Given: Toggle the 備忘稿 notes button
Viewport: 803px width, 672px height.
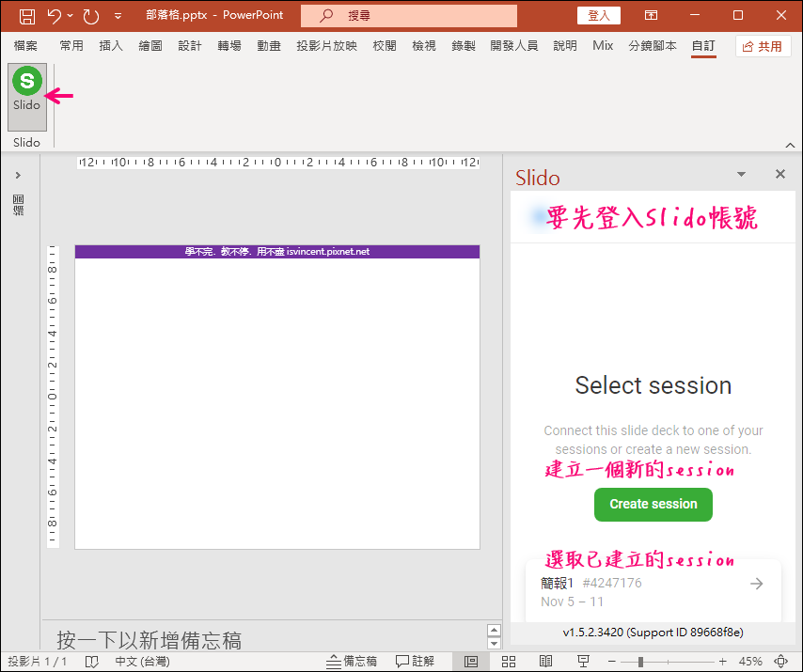Looking at the screenshot, I should (352, 662).
